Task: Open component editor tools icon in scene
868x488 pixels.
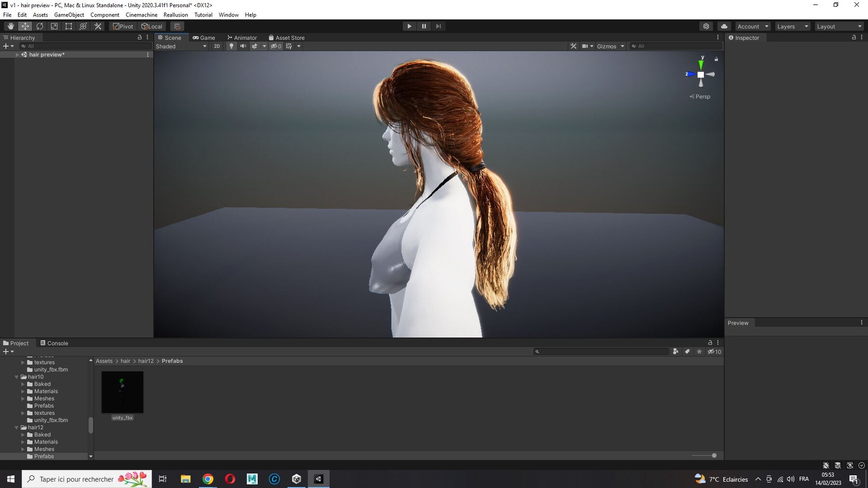Action: [x=573, y=46]
